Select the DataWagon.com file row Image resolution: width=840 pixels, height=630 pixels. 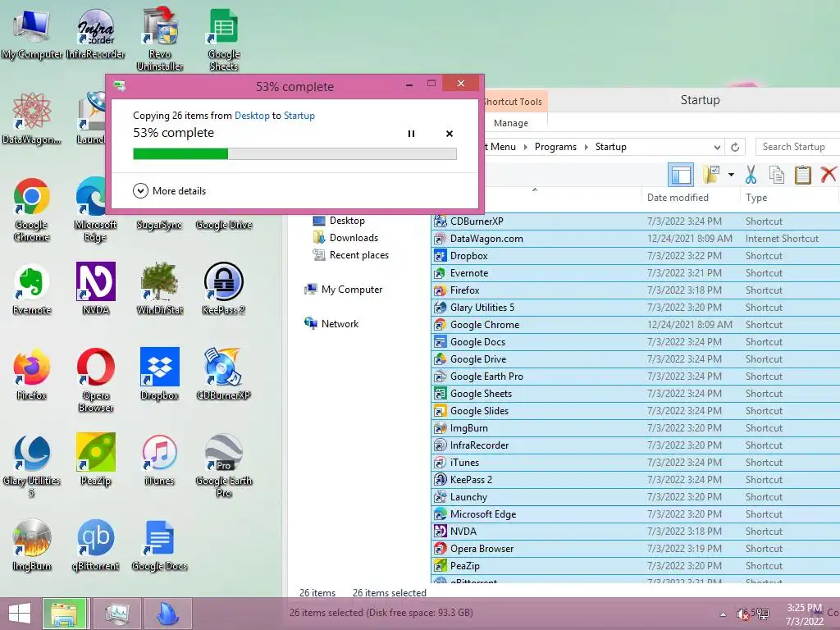(636, 239)
